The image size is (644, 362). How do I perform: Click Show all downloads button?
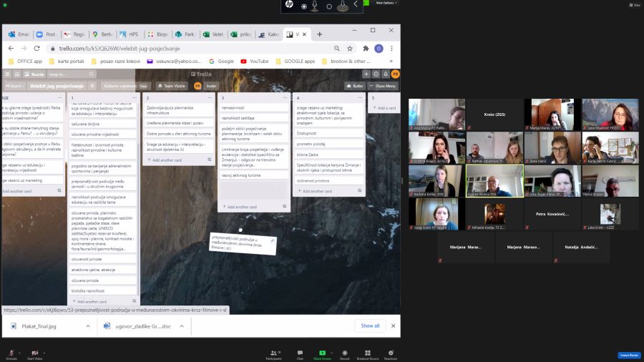tap(370, 326)
